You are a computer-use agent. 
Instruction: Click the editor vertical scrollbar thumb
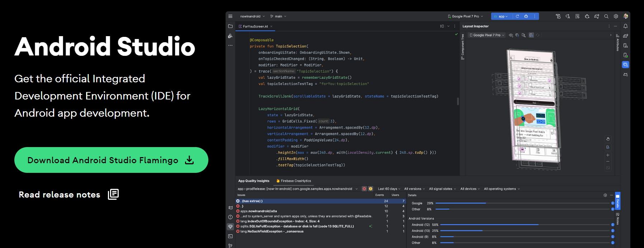click(x=458, y=101)
